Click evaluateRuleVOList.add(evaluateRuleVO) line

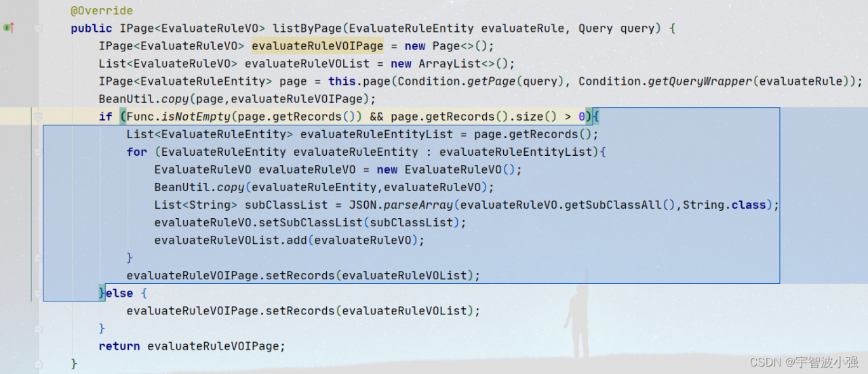(x=289, y=240)
